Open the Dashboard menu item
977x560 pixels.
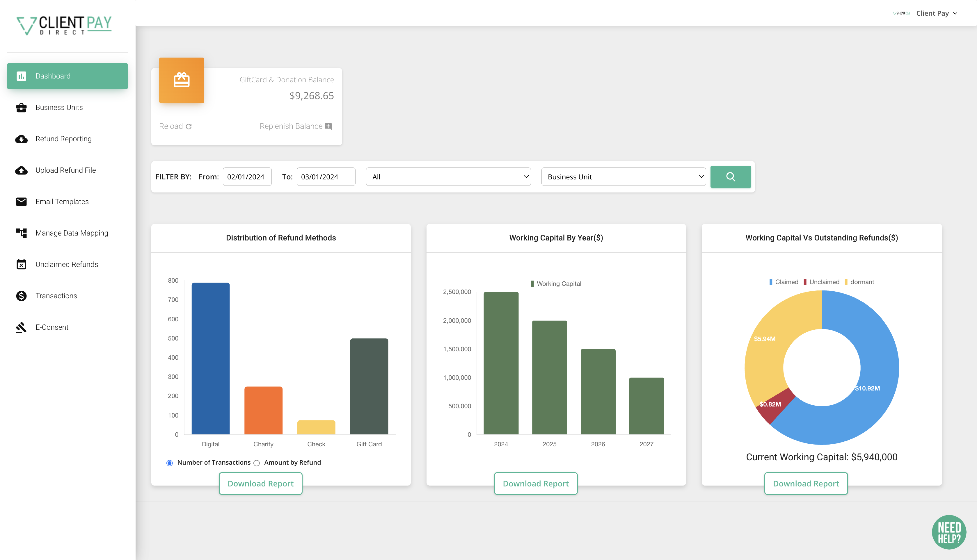67,76
